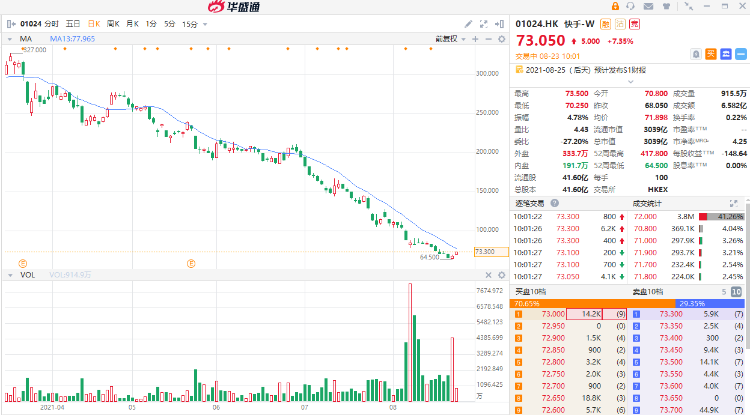Zoom out chart with minus icon
The width and height of the screenshot is (750, 415).
click(488, 39)
